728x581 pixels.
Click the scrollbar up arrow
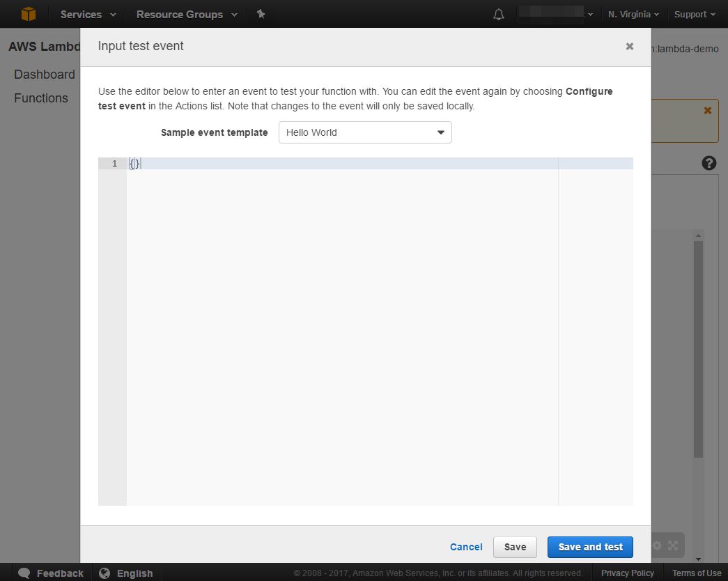[x=698, y=235]
